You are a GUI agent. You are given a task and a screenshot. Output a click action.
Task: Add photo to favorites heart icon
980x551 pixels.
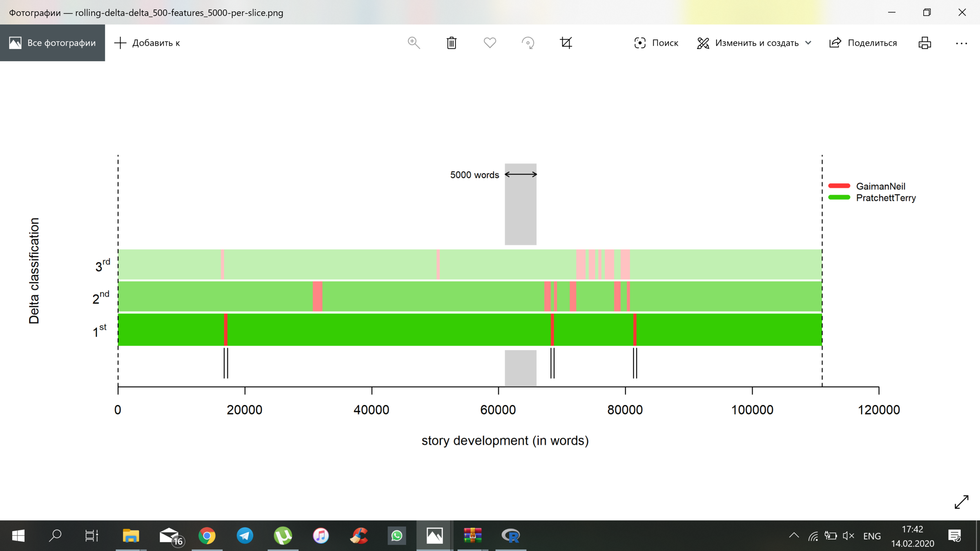click(x=490, y=43)
